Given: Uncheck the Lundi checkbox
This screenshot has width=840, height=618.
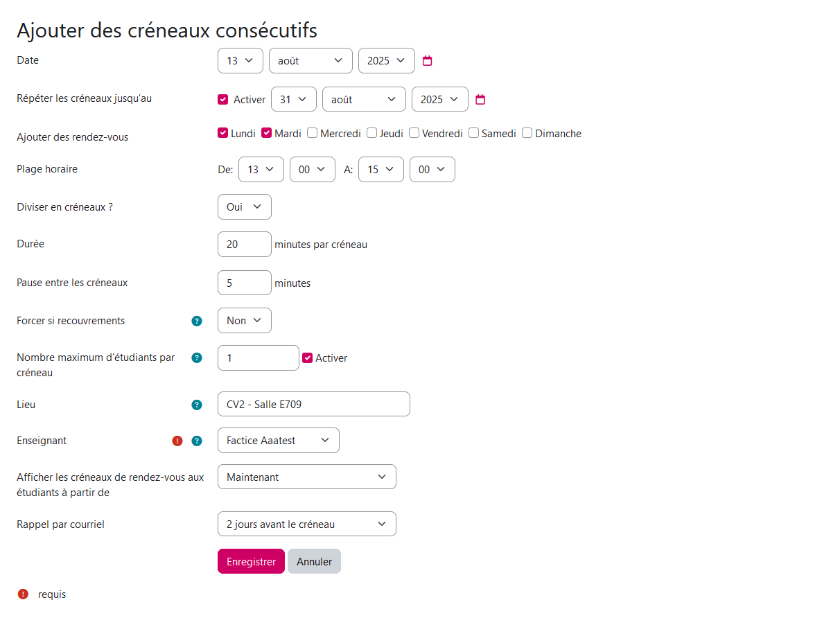Looking at the screenshot, I should pyautogui.click(x=223, y=133).
